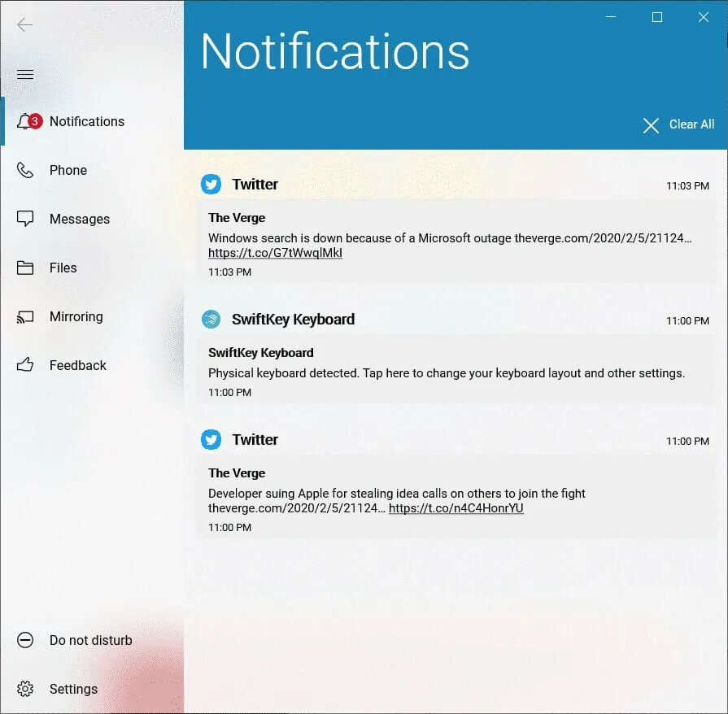728x714 pixels.
Task: Open the Notifications sidebar item
Action: tap(92, 121)
